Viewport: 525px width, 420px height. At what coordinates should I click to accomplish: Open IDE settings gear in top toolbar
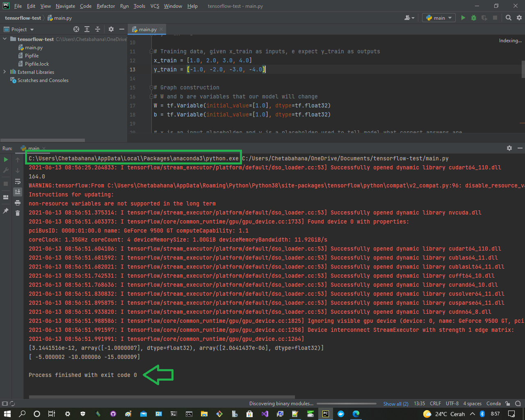pyautogui.click(x=519, y=18)
